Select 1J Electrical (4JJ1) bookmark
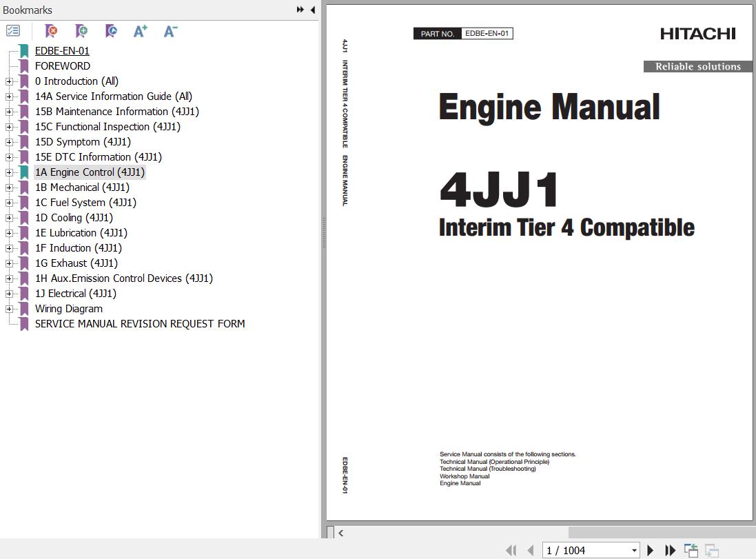The image size is (756, 559). tap(76, 293)
